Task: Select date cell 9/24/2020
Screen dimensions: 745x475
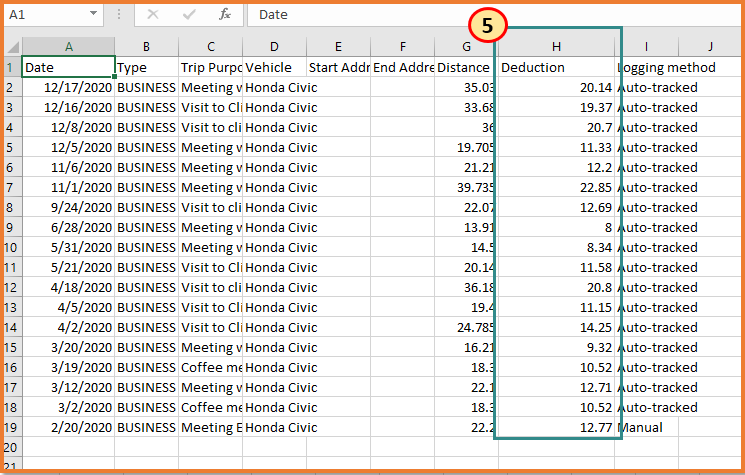Action: click(x=68, y=208)
